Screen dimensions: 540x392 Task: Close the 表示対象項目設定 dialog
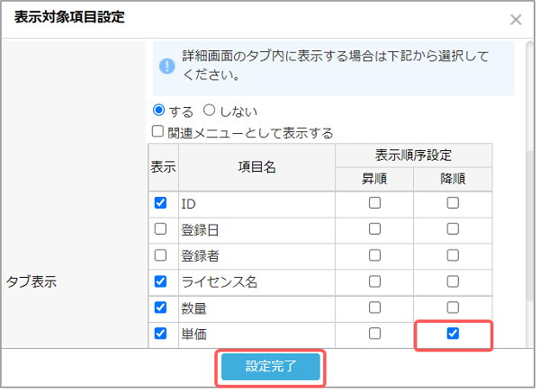(516, 20)
